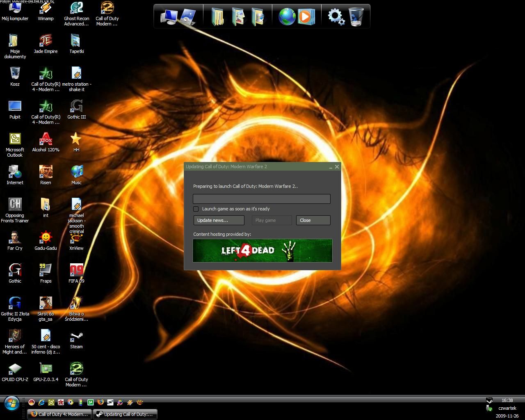Image resolution: width=525 pixels, height=420 pixels.
Task: Click the update progress bar
Action: (261, 199)
